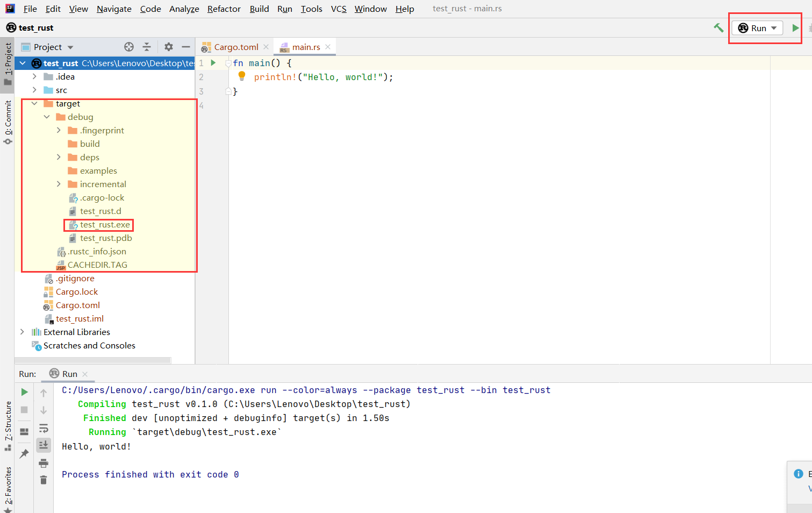Click the Print icon in Run panel
This screenshot has height=513, width=812.
(x=44, y=463)
